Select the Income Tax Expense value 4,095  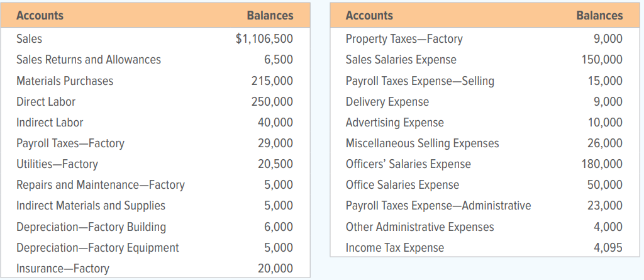tap(608, 248)
